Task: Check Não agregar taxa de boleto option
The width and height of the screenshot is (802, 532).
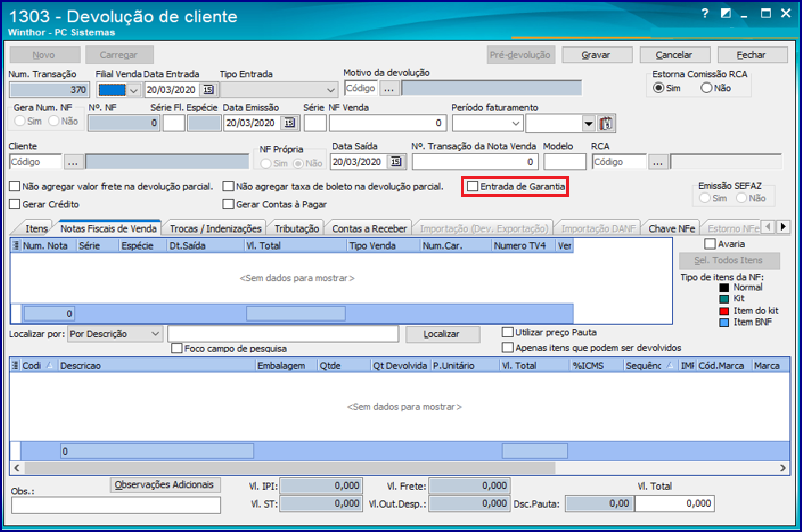Action: (228, 187)
